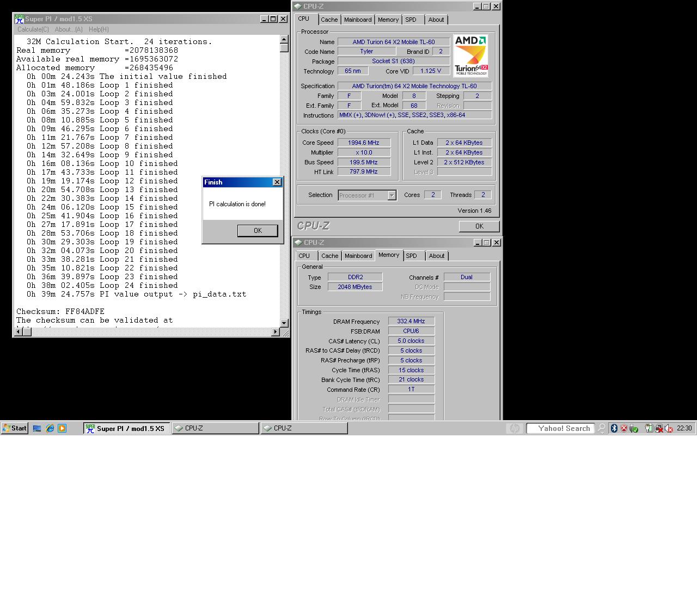Click red security alert tray icon

624,428
